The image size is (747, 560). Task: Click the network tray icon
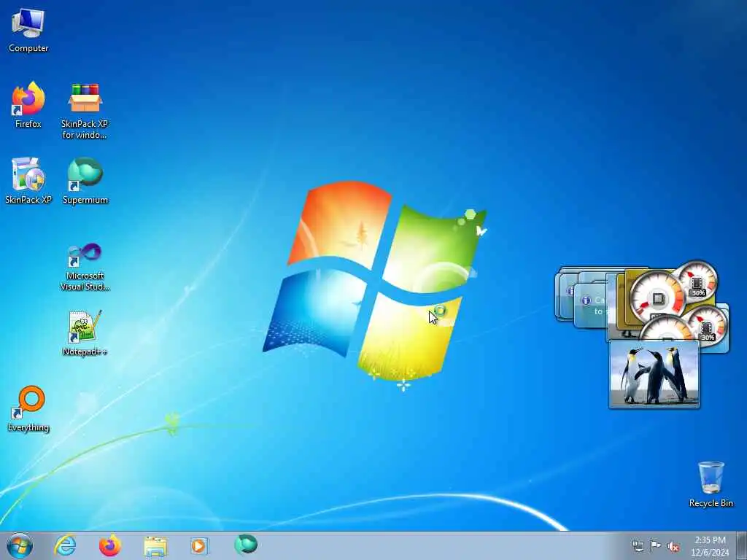638,546
